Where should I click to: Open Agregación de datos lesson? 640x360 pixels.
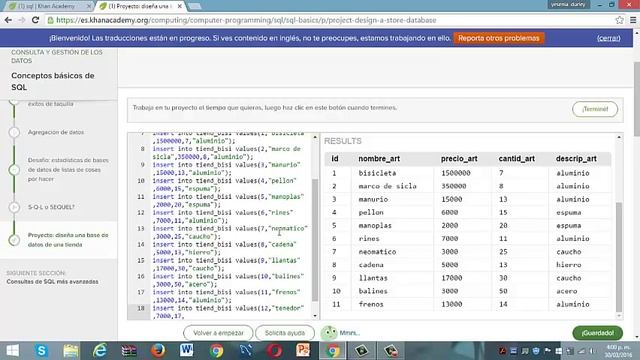[56, 132]
